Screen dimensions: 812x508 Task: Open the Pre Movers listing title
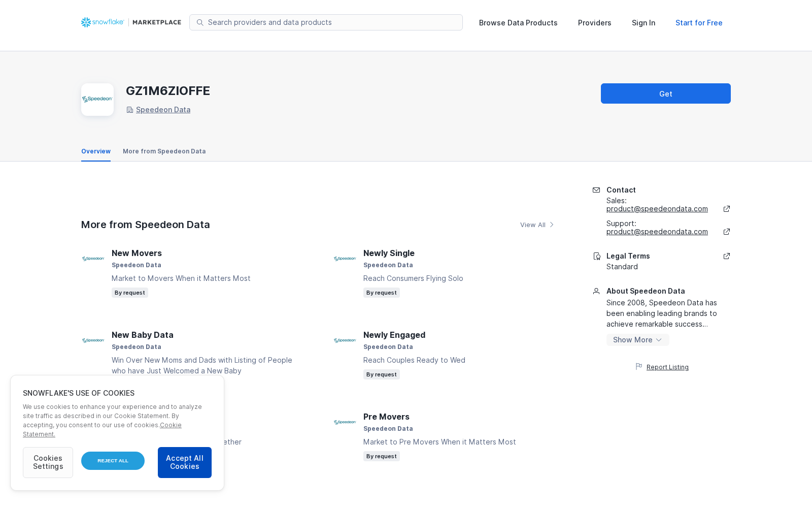(386, 417)
